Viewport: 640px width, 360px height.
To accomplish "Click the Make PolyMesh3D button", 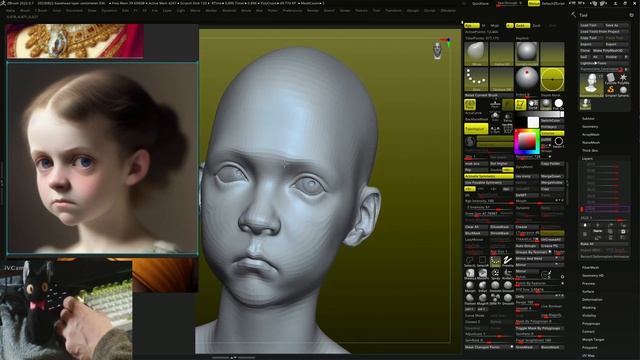I will coord(610,51).
